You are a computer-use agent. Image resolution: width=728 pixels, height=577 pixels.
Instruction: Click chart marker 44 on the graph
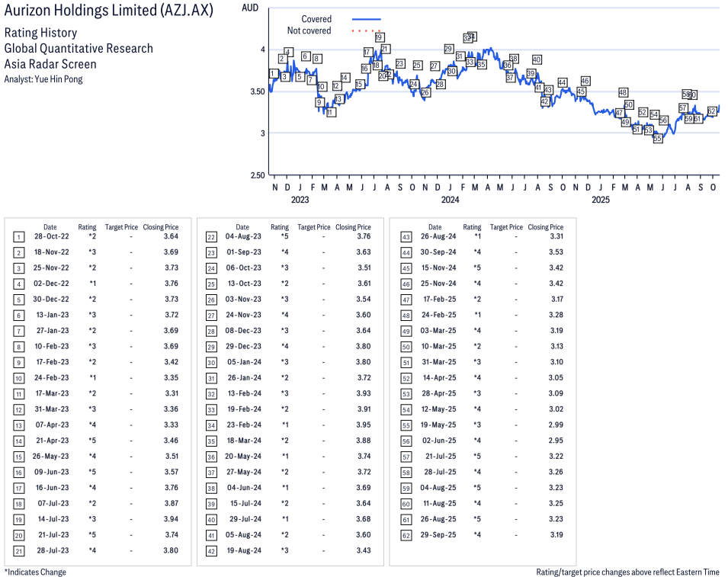click(562, 82)
